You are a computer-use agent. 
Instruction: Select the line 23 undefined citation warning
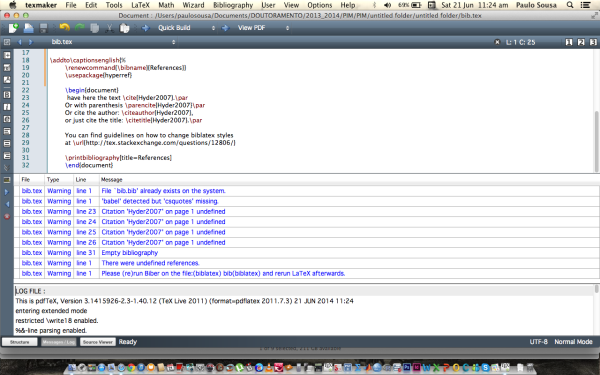click(306, 211)
